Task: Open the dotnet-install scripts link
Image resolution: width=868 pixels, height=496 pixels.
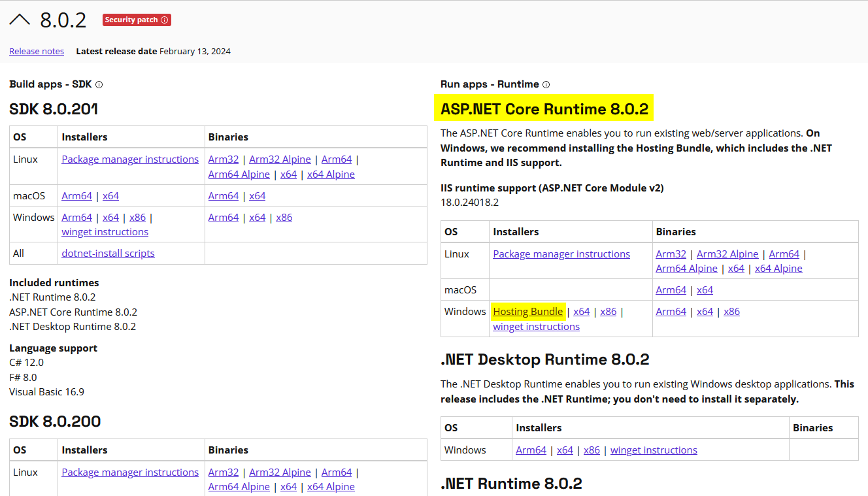Action: tap(108, 254)
